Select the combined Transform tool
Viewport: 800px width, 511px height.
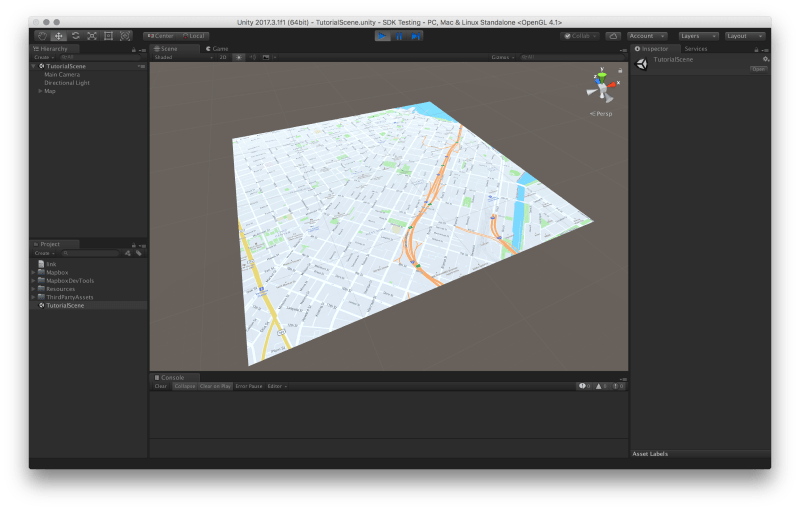click(x=124, y=36)
